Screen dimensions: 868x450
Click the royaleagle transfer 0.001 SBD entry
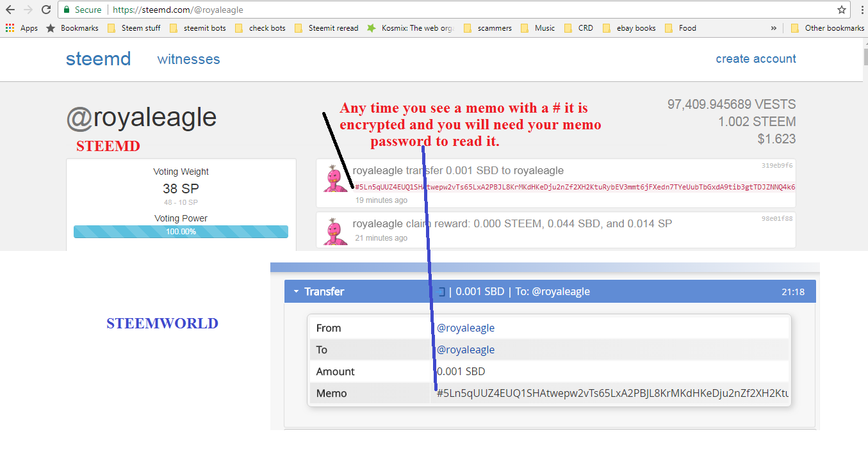pyautogui.click(x=458, y=171)
